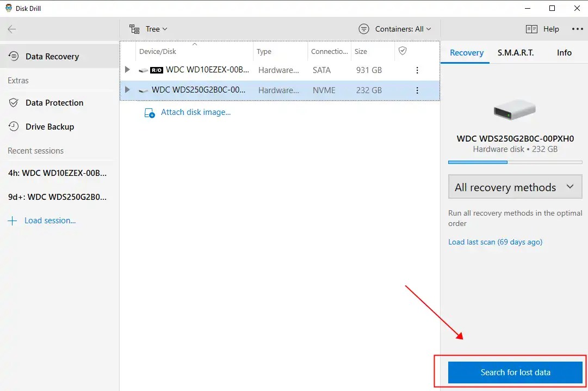The image size is (588, 391).
Task: Open the three-dot overflow menu top right
Action: coord(577,29)
